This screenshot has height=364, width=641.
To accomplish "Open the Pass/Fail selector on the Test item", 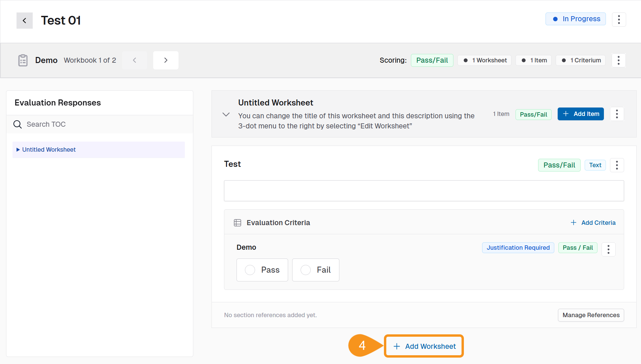I will click(x=559, y=165).
